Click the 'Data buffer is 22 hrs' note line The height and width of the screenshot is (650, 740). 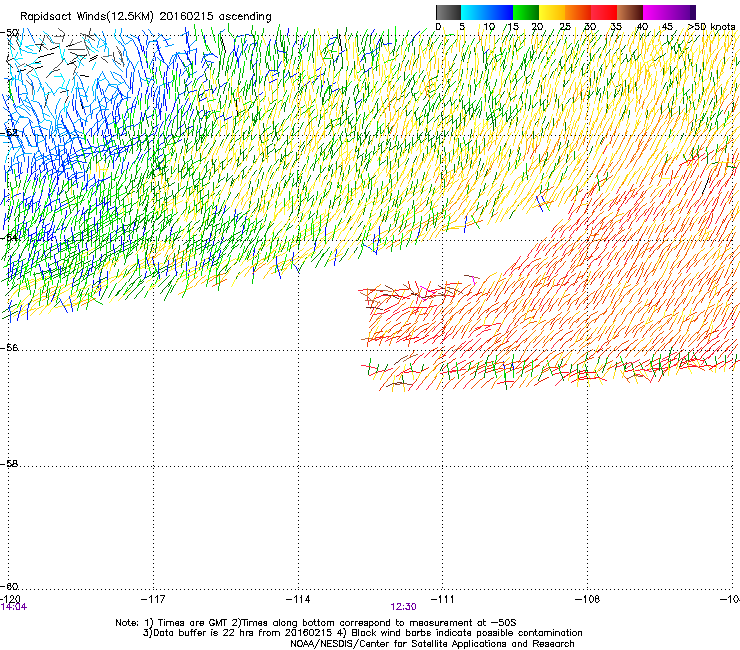pyautogui.click(x=362, y=633)
